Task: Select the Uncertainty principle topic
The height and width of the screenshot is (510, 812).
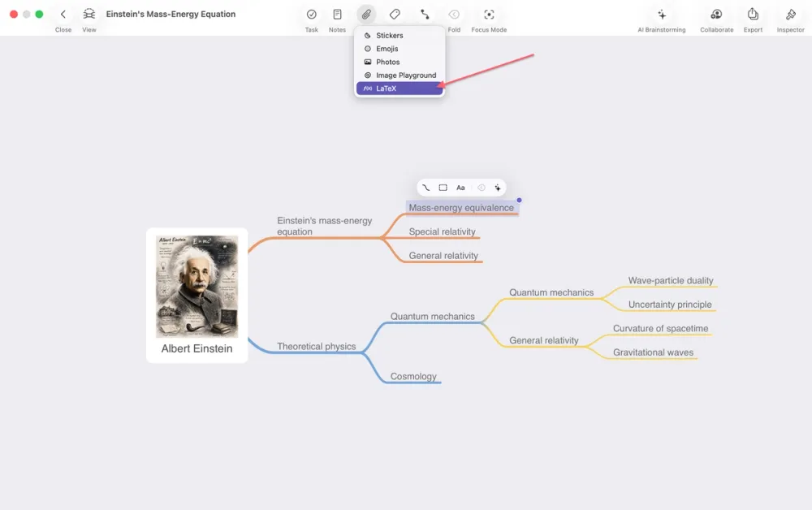Action: pyautogui.click(x=670, y=305)
